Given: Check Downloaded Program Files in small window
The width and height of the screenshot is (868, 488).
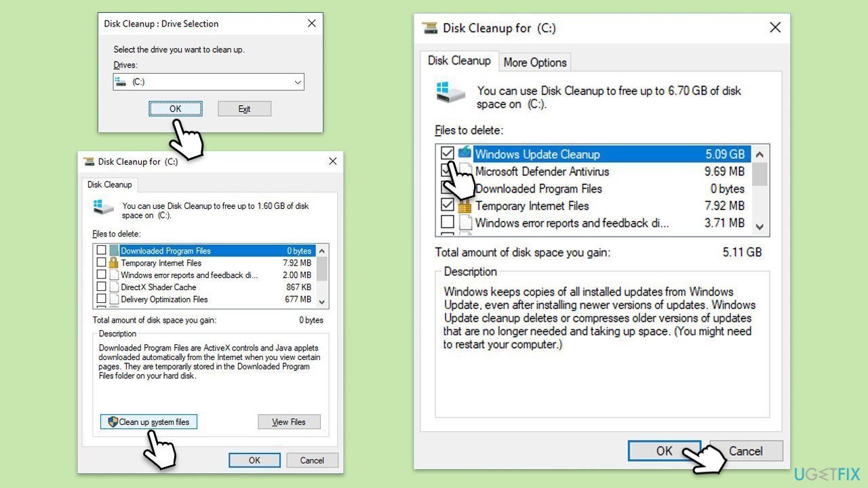Looking at the screenshot, I should click(x=101, y=251).
